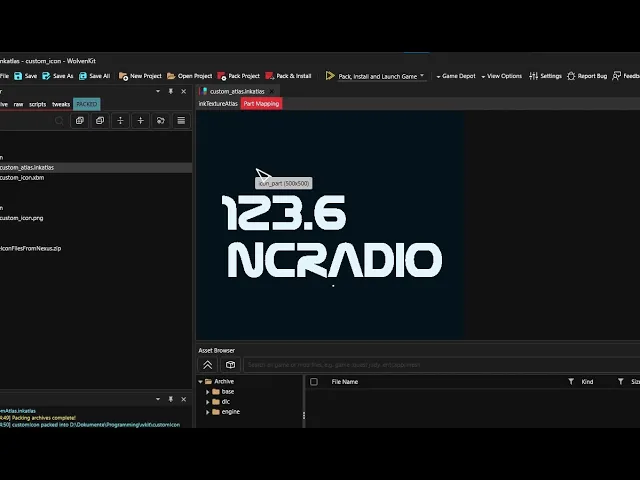This screenshot has width=640, height=480.
Task: Close the custom_atlas.inkatlas document tab
Action: tap(272, 91)
